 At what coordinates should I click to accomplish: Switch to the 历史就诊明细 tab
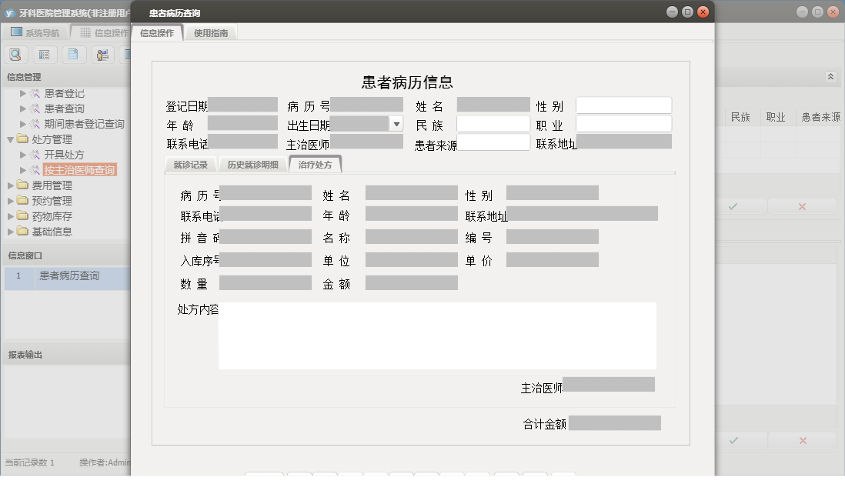pos(252,164)
